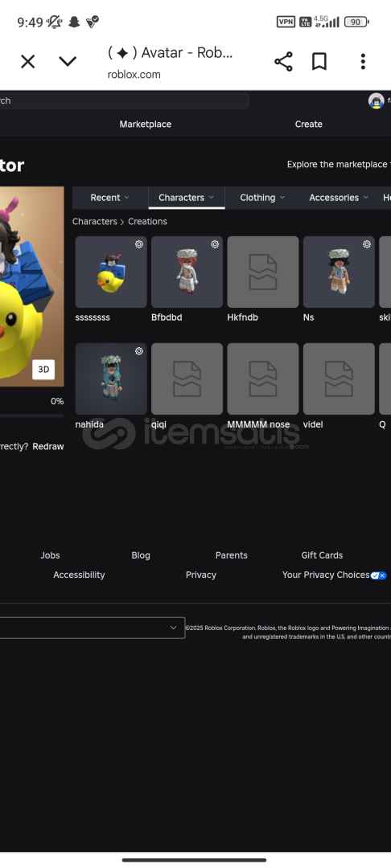Click the Hkfndb character name label
391x868 pixels.
(x=243, y=317)
